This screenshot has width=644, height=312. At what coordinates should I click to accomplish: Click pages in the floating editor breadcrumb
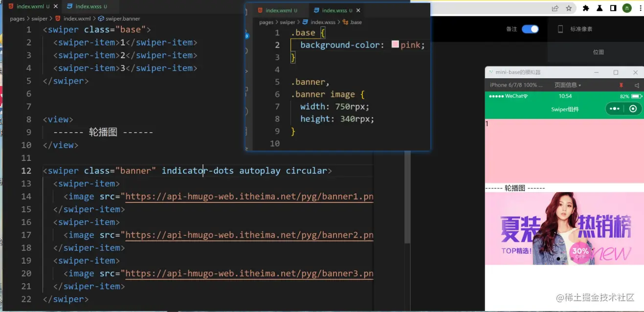(x=266, y=22)
